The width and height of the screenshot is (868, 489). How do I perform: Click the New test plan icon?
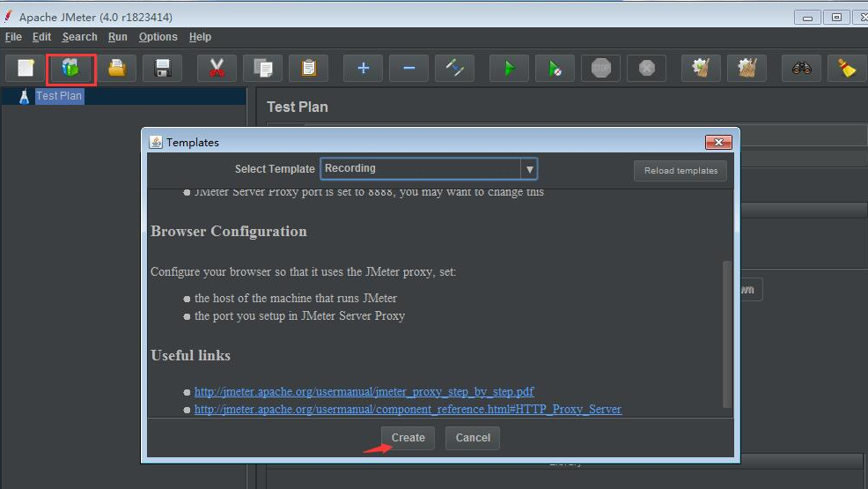(26, 68)
